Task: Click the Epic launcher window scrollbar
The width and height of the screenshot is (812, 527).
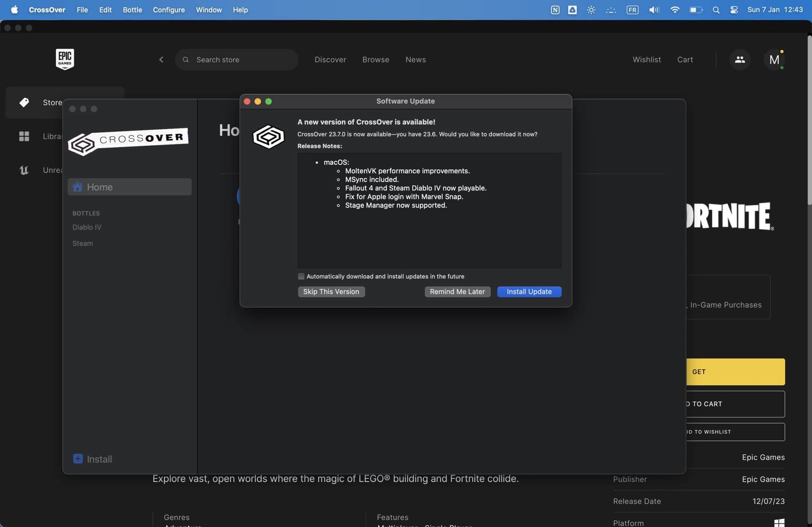Action: click(x=809, y=120)
